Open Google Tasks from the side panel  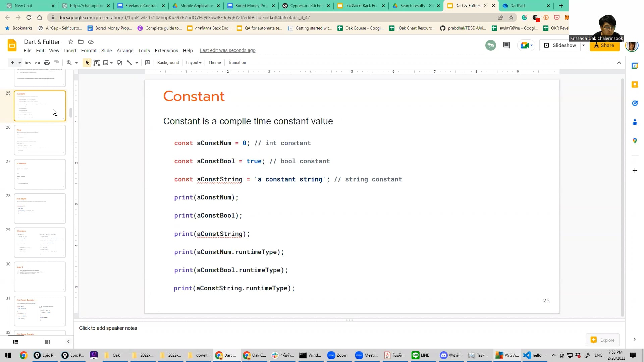pyautogui.click(x=635, y=103)
